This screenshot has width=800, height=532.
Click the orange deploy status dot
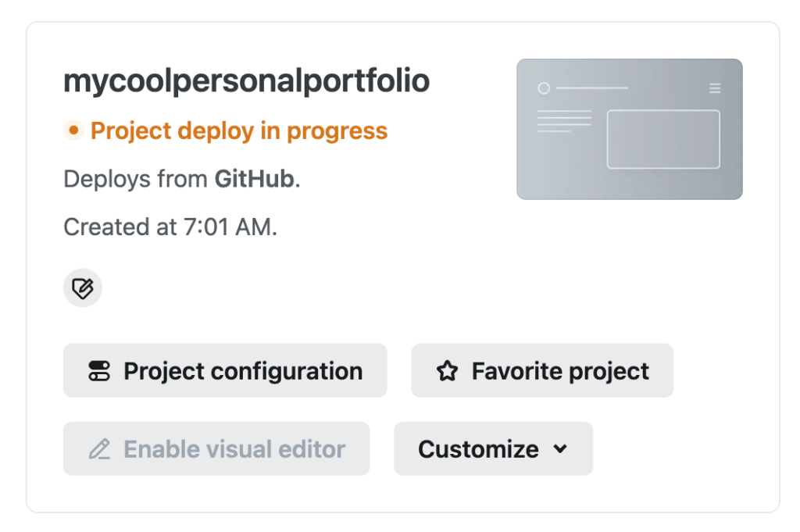[x=73, y=130]
